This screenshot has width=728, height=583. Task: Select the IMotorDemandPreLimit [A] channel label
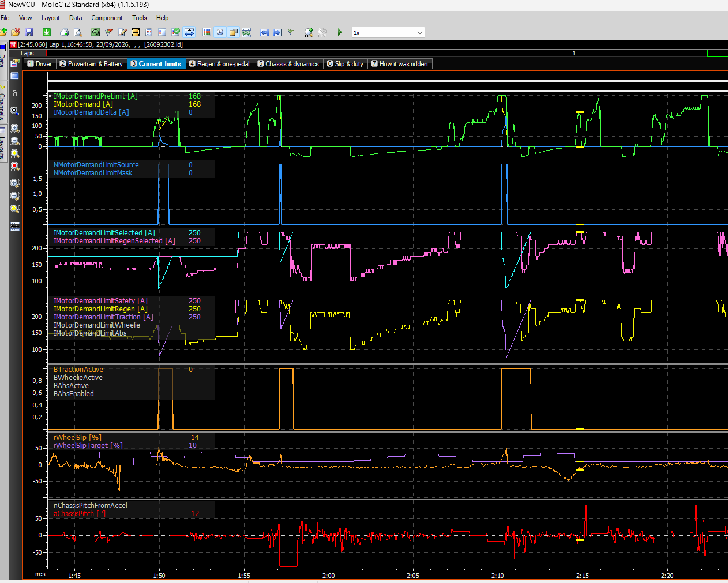[96, 96]
